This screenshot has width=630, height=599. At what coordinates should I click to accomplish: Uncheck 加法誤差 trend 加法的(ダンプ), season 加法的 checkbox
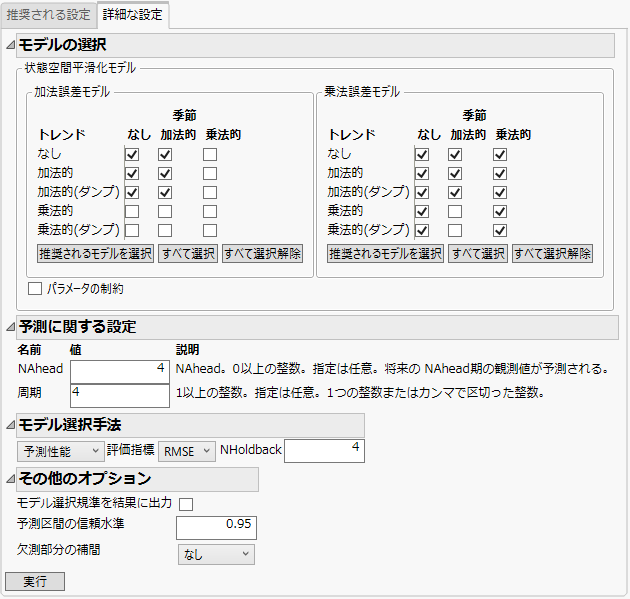165,192
